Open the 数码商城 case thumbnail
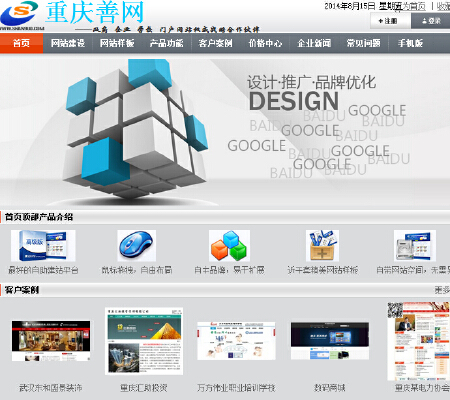This screenshot has width=450, height=400. (330, 341)
